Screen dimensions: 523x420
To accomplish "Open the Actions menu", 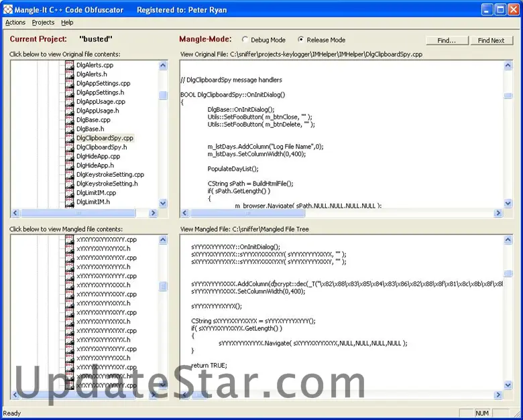I will pos(15,22).
